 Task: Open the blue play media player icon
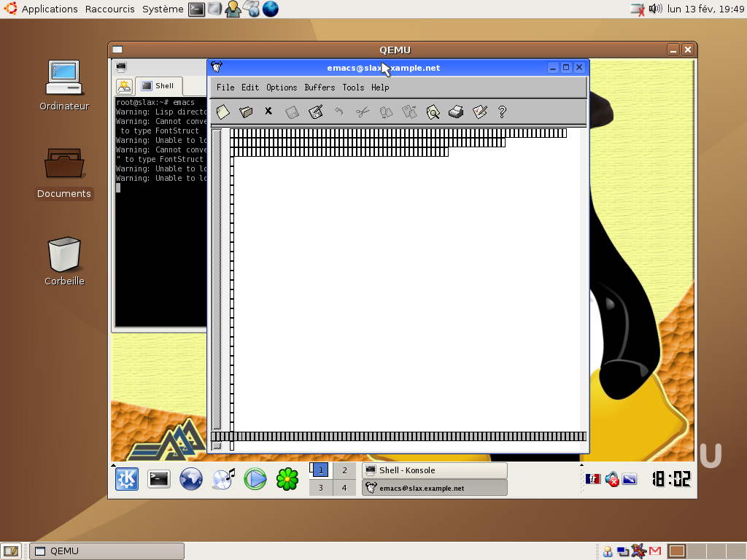(255, 479)
